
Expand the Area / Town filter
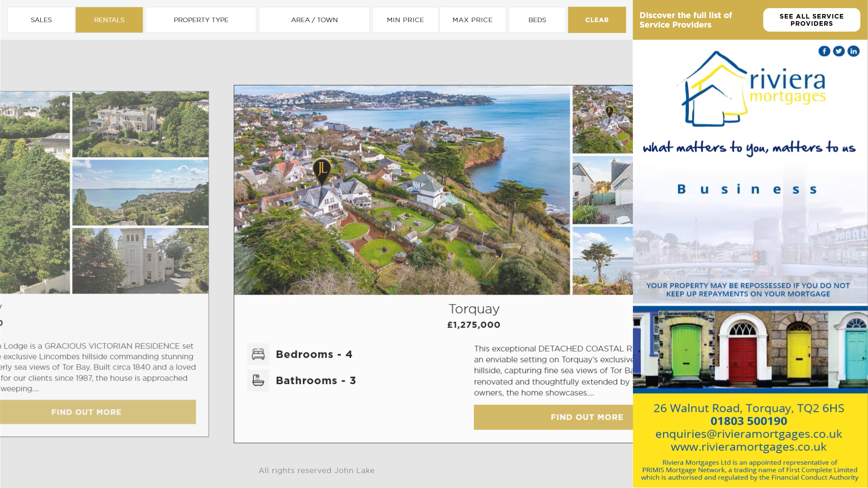tap(314, 20)
